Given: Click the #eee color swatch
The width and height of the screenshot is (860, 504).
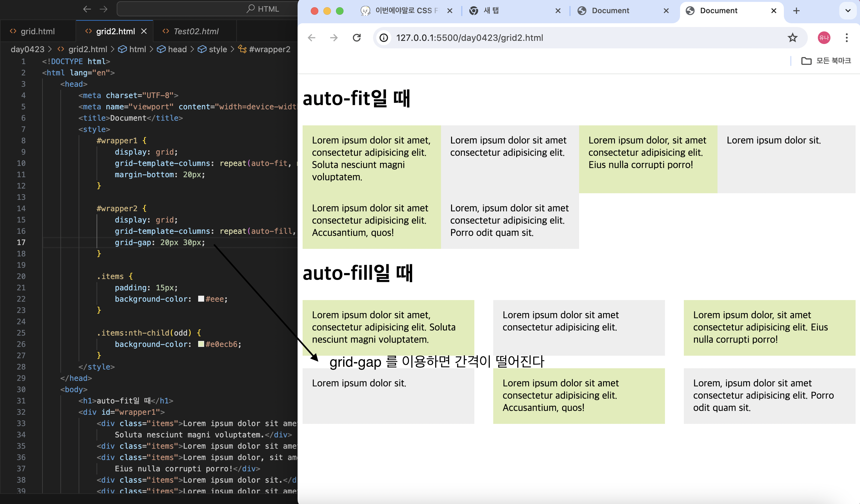Looking at the screenshot, I should 201,299.
